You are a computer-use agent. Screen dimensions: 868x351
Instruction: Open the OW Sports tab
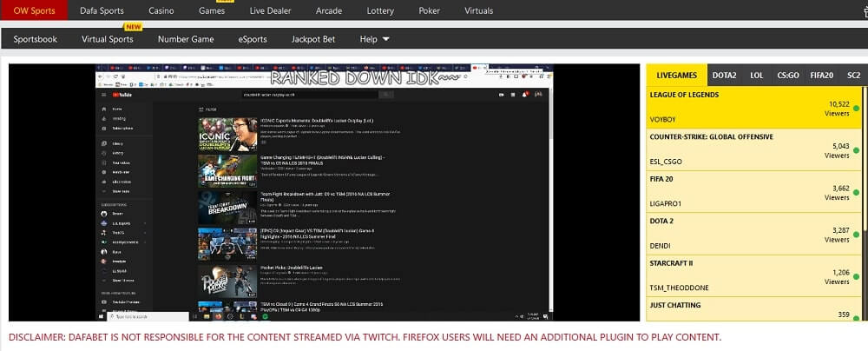[x=34, y=10]
